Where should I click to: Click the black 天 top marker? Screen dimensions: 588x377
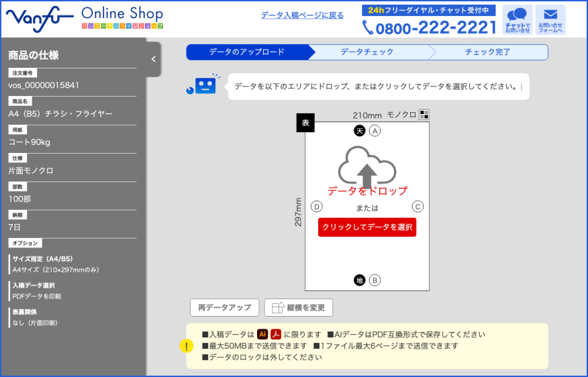click(360, 131)
